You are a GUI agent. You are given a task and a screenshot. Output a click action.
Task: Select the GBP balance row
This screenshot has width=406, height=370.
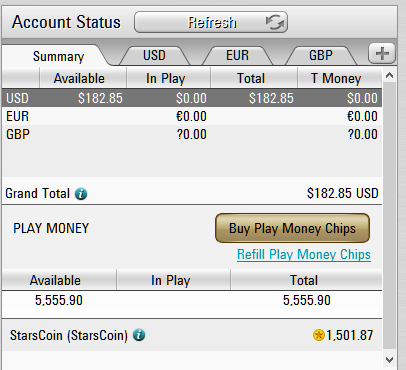pyautogui.click(x=192, y=134)
